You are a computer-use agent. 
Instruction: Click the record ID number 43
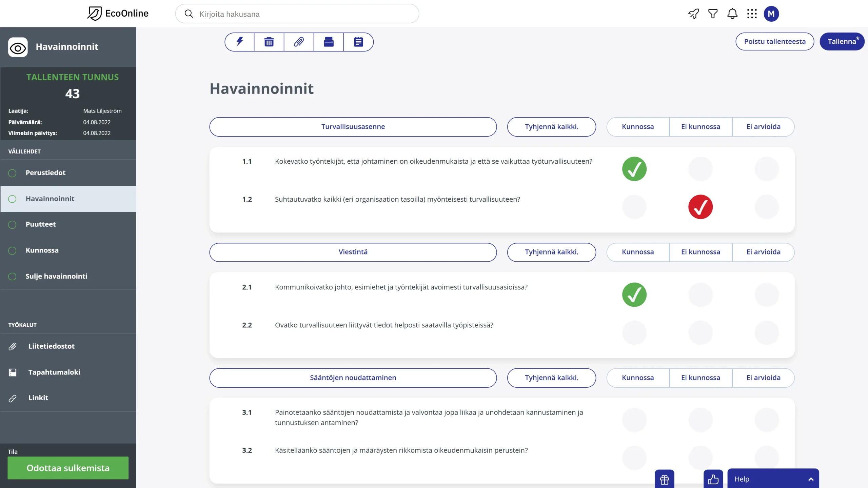(x=72, y=94)
